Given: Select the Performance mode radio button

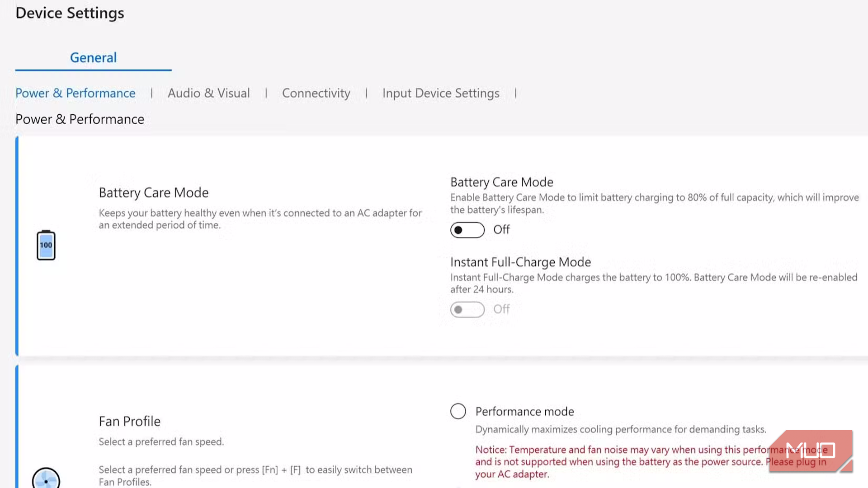Looking at the screenshot, I should coord(458,411).
